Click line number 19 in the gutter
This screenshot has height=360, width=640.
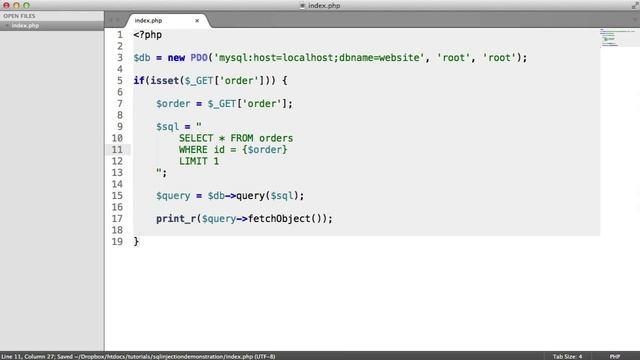click(117, 242)
